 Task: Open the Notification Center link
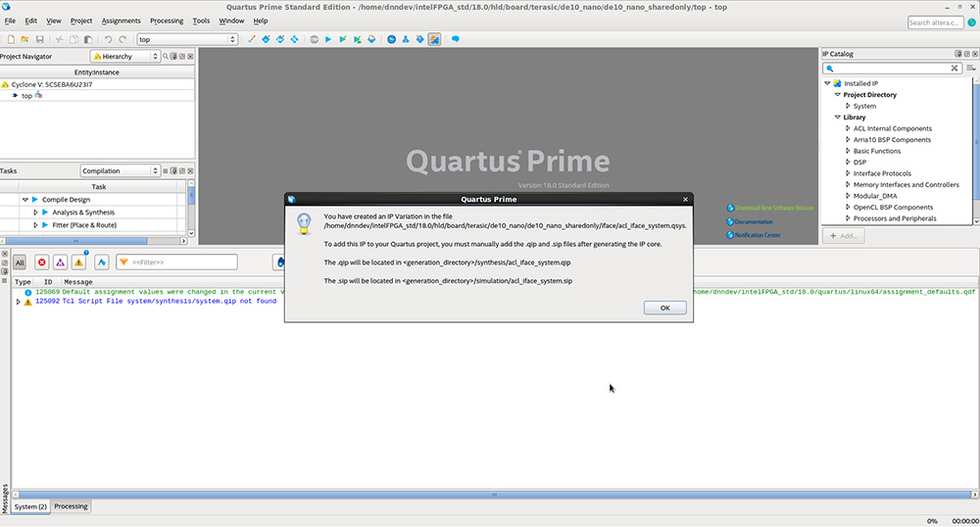click(x=758, y=235)
